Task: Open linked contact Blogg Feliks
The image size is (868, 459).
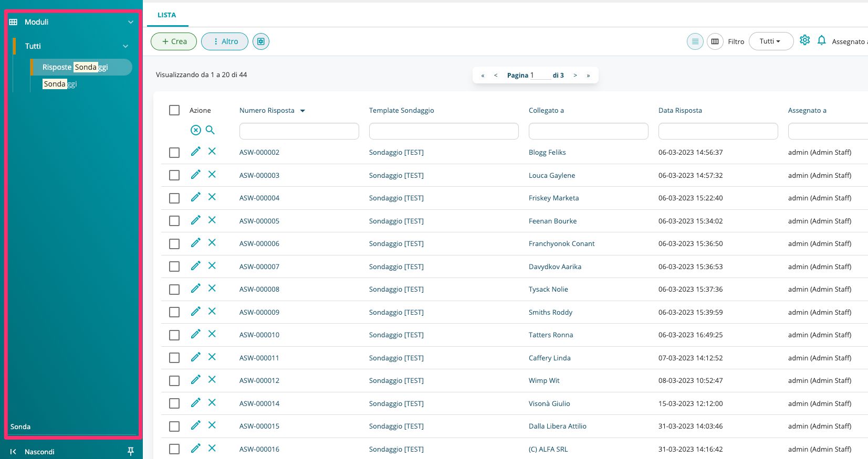Action: click(547, 153)
